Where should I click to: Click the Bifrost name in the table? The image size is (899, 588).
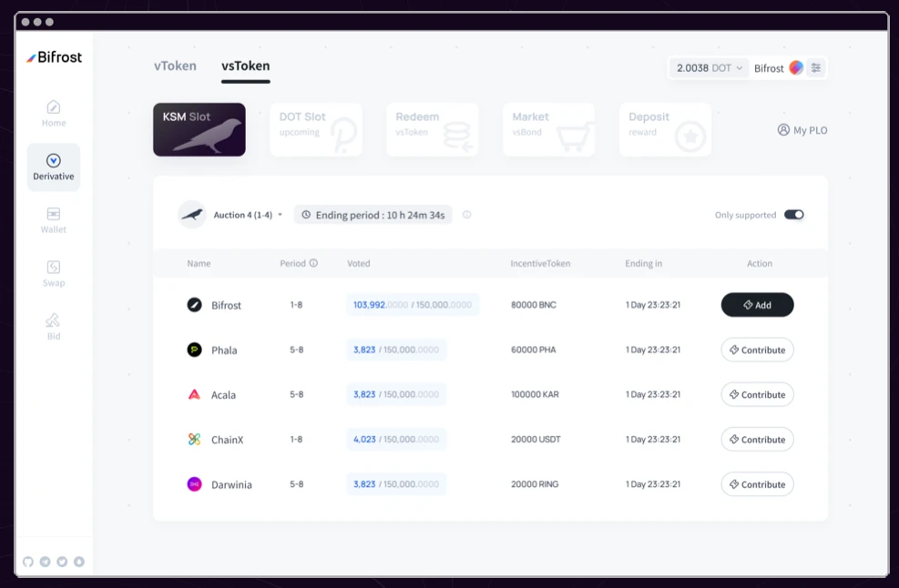coord(226,306)
